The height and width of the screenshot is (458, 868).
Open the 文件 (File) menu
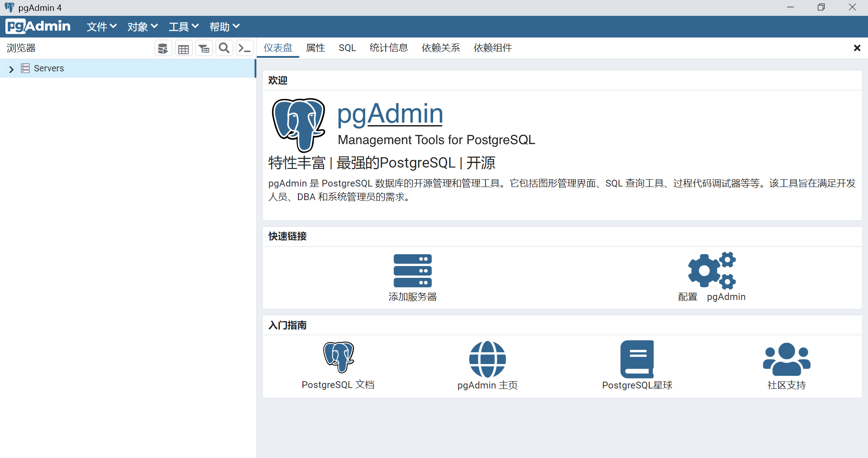point(102,27)
